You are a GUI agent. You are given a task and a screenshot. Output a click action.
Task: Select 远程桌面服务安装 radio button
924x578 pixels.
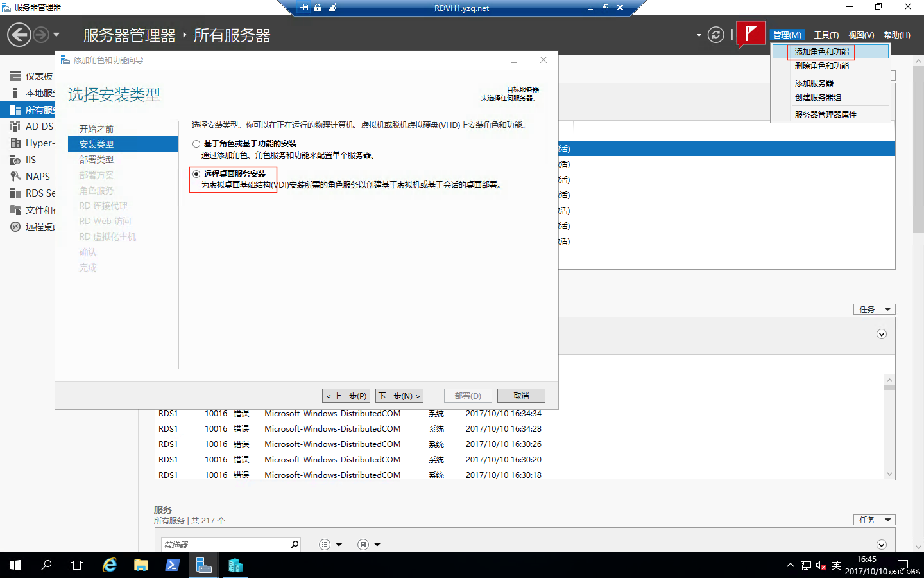[x=196, y=174]
